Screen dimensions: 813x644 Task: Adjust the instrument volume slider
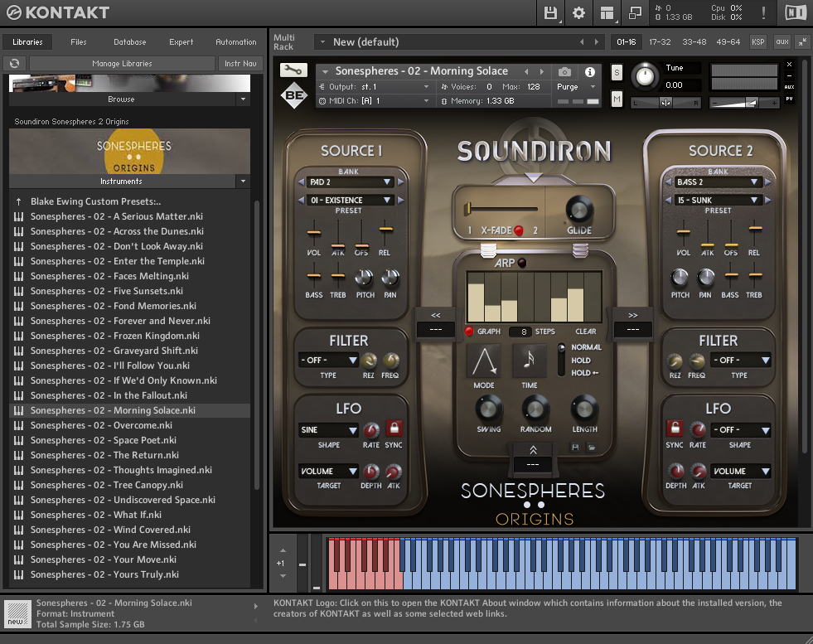[752, 103]
